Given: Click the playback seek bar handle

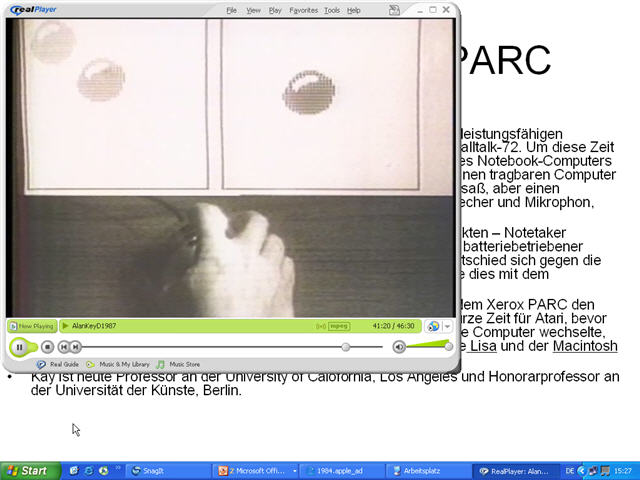Looking at the screenshot, I should (346, 347).
